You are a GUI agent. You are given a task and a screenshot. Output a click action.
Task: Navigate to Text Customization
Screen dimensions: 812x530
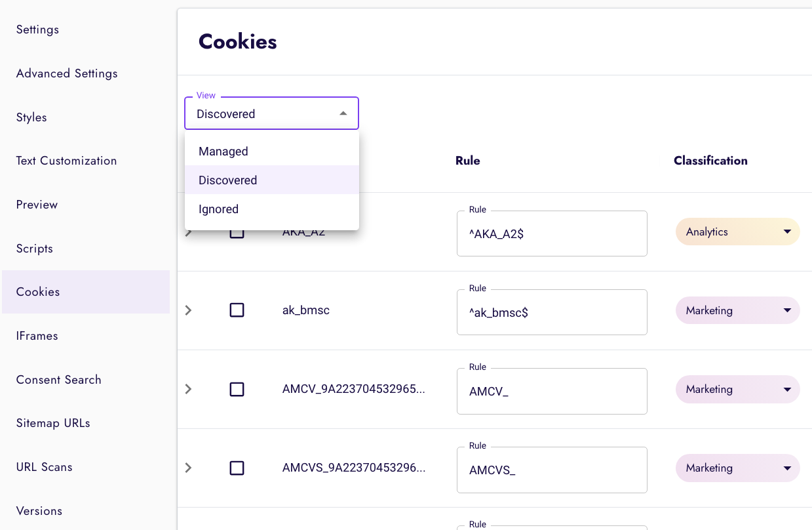(66, 160)
